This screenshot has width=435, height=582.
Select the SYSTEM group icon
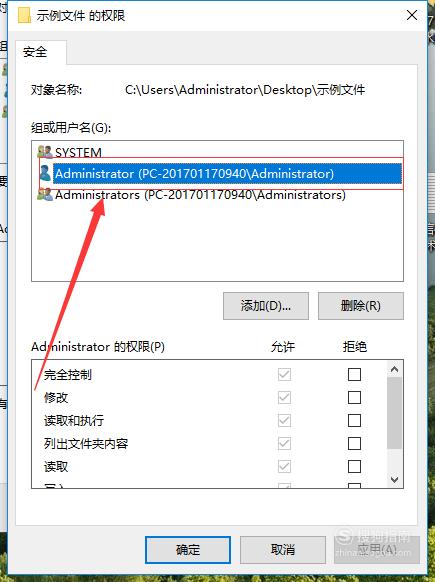45,151
